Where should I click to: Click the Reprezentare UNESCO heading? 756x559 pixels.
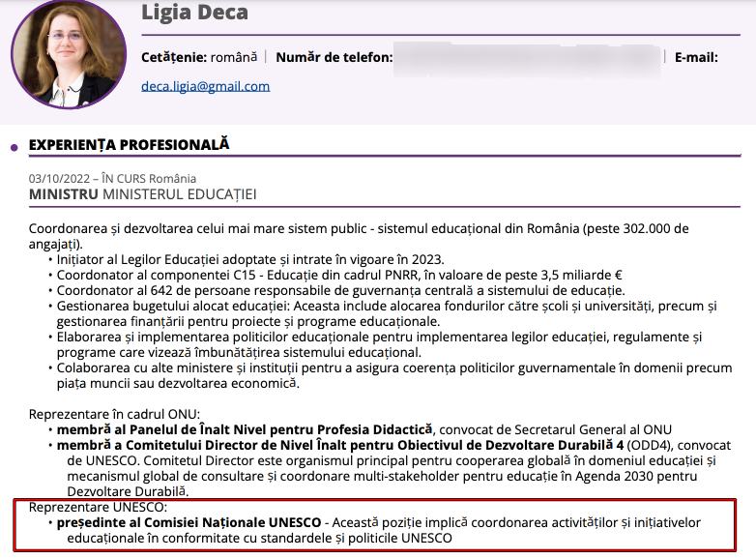tap(99, 507)
